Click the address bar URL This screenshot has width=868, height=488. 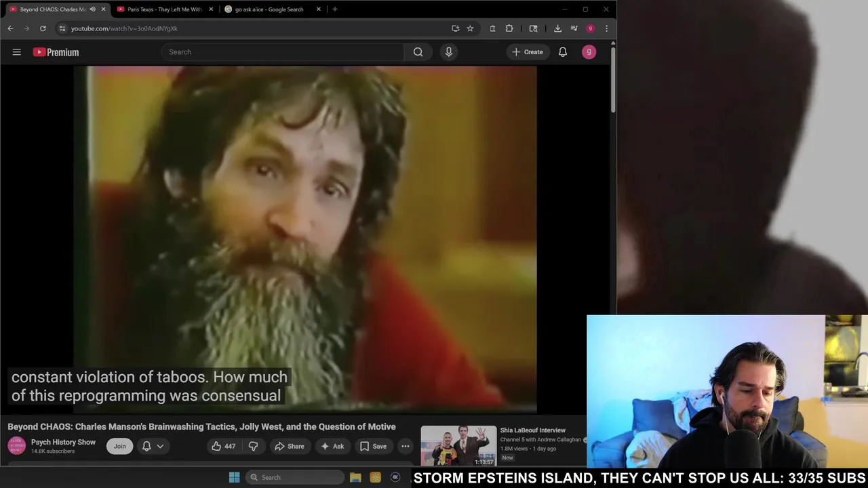pos(124,28)
